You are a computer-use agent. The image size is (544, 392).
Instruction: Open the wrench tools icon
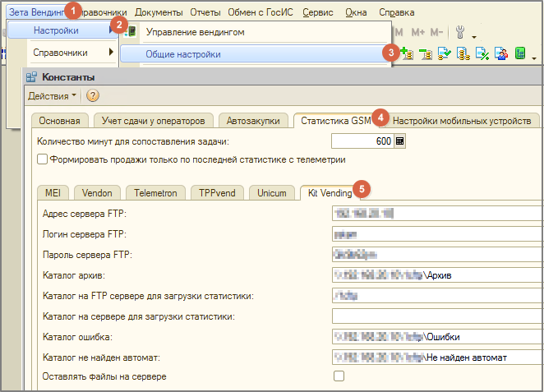pos(460,32)
